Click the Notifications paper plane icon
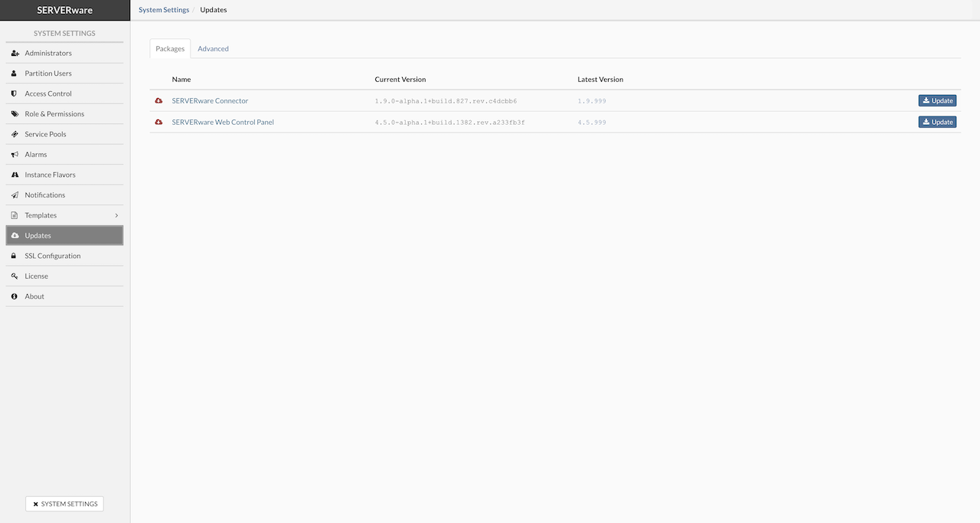The width and height of the screenshot is (980, 523). (x=15, y=195)
